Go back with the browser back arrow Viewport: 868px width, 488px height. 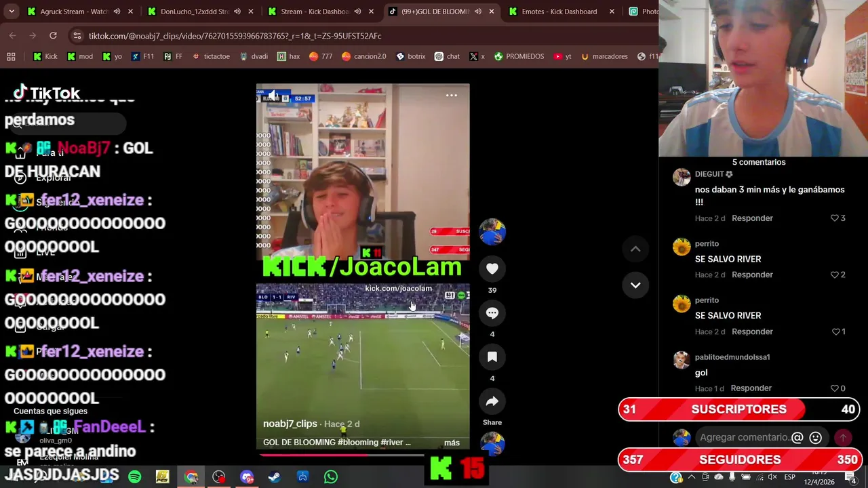pos(13,35)
